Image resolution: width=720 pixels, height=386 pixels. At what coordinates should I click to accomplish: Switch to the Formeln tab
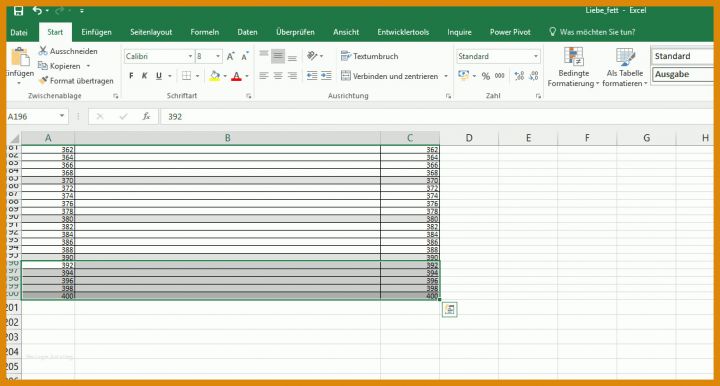click(x=205, y=32)
